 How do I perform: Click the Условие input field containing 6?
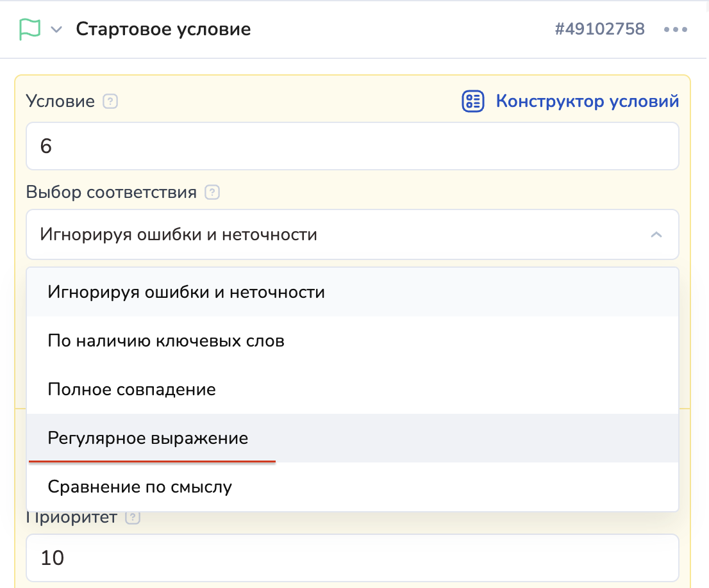point(352,146)
